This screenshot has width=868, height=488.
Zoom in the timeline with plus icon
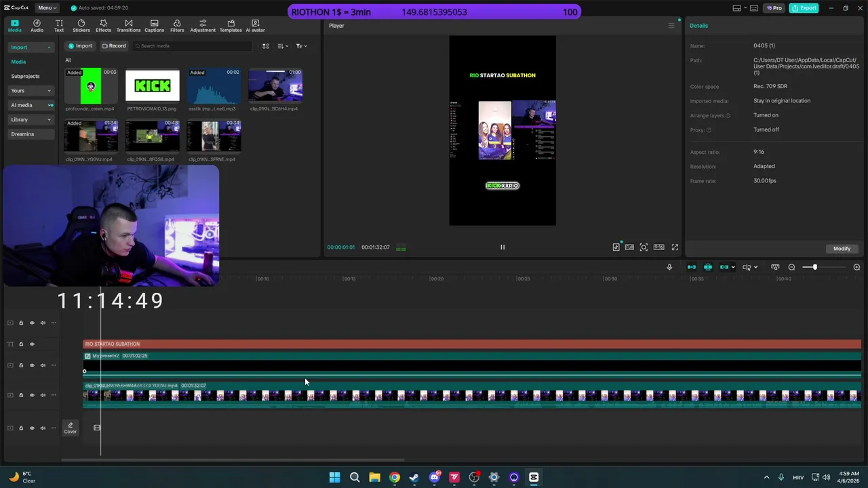[x=856, y=267]
